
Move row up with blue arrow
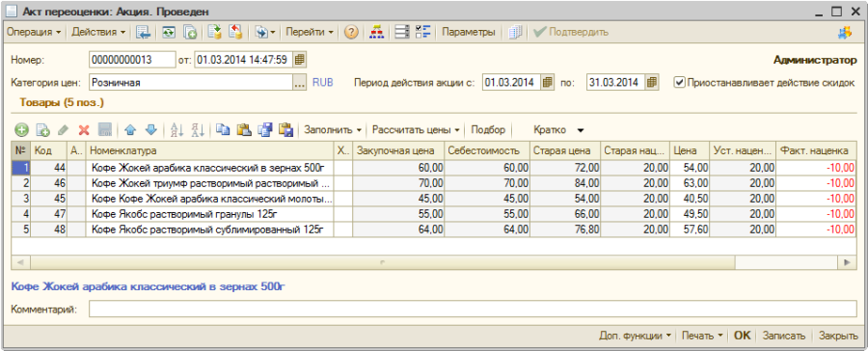(x=130, y=130)
